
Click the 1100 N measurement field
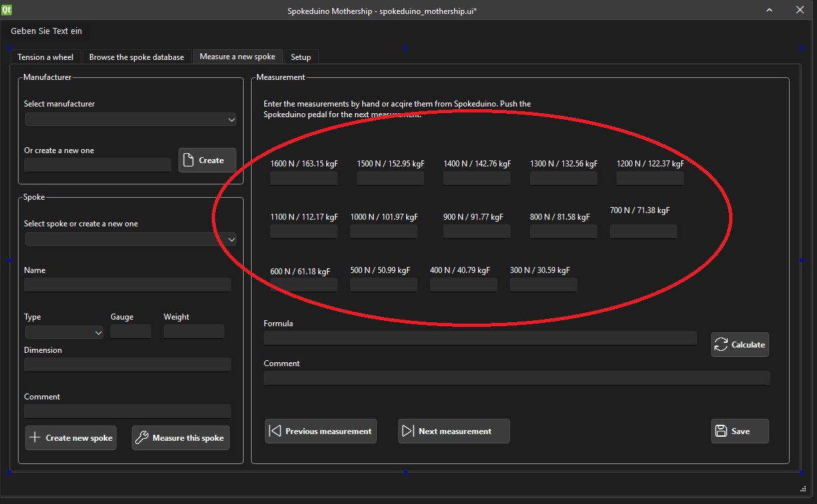coord(304,232)
